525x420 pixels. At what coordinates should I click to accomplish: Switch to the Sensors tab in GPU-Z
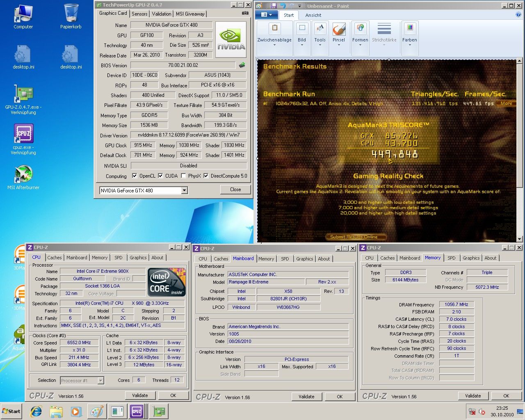click(x=139, y=14)
